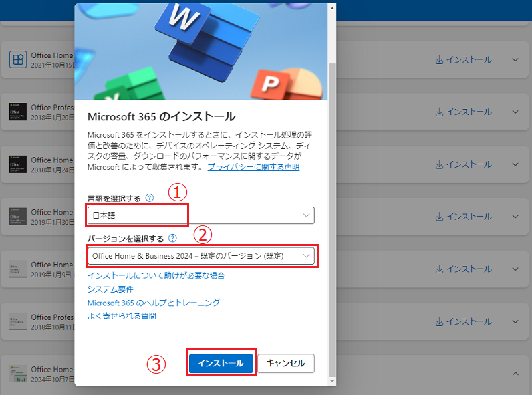Open Microsoft 365 のヘルプとトレーニング link
Screen dimensions: 532x395
click(154, 303)
